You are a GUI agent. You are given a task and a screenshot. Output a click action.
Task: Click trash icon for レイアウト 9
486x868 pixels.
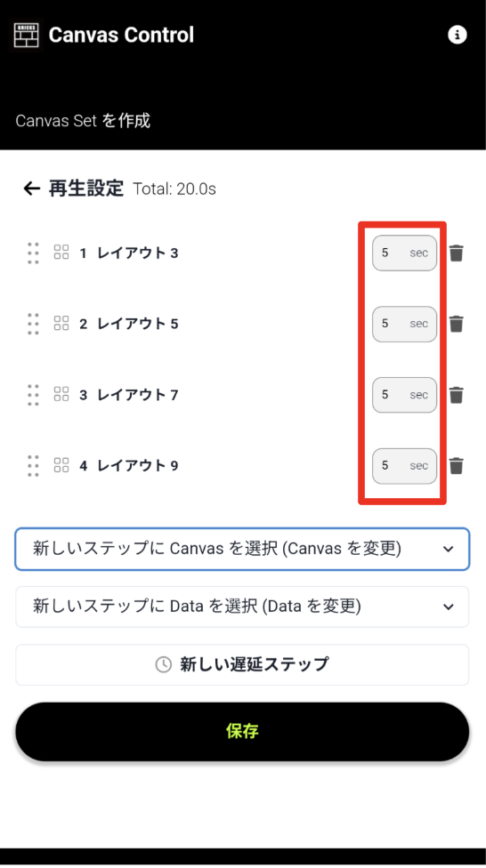tap(456, 465)
